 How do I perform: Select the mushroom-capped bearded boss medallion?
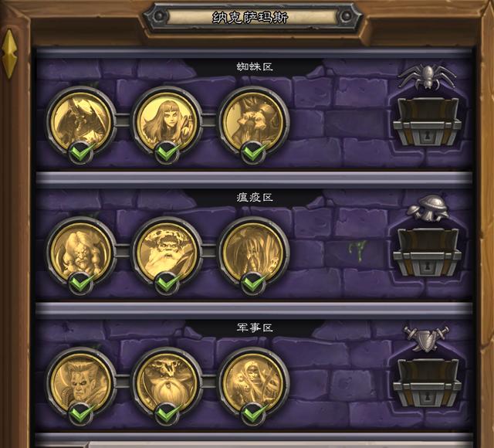click(x=167, y=253)
